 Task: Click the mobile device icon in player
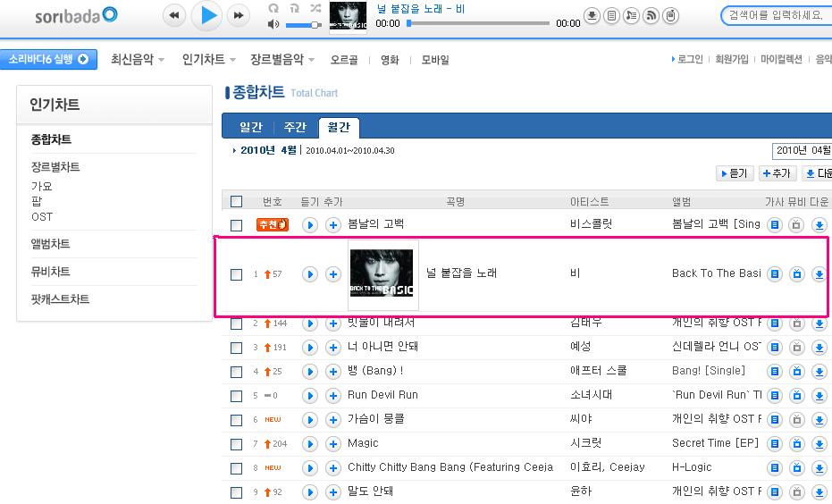pos(670,16)
